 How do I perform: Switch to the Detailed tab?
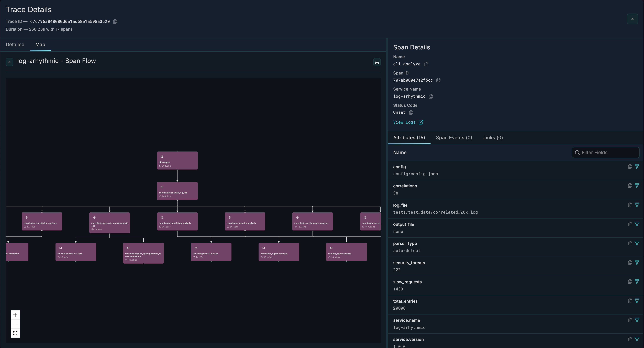[15, 45]
